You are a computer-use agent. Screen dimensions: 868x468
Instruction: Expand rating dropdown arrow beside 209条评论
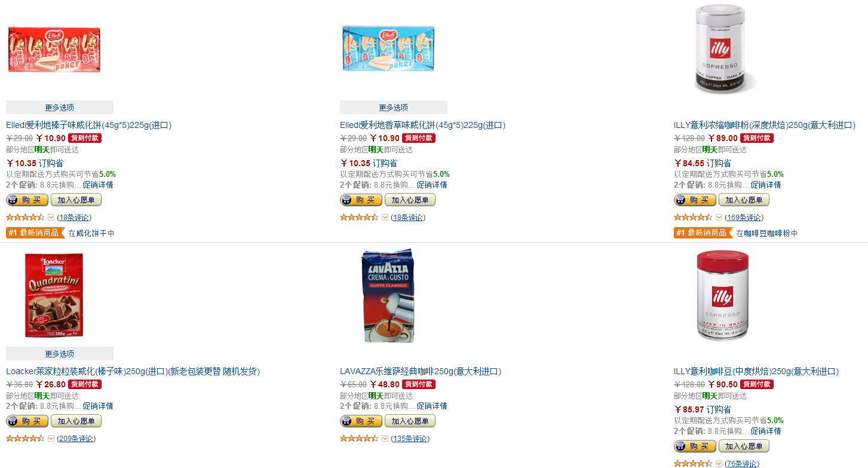(x=51, y=439)
